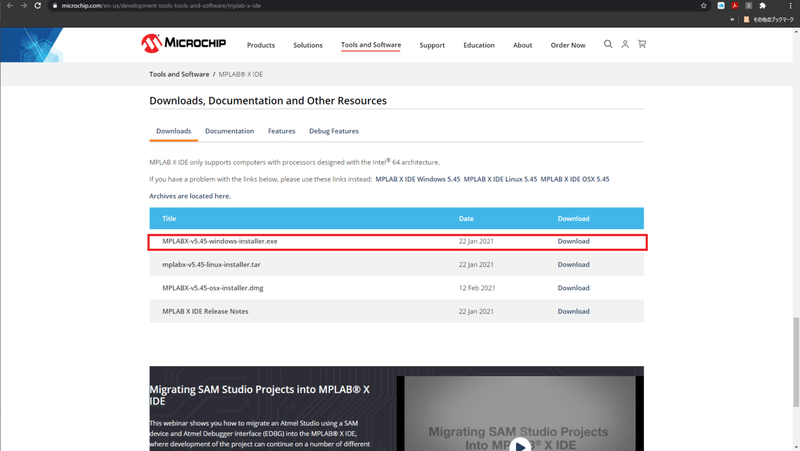This screenshot has width=800, height=451.
Task: Click the MPLABX-v5.45-osx-installer.dmg title text
Action: coord(213,288)
